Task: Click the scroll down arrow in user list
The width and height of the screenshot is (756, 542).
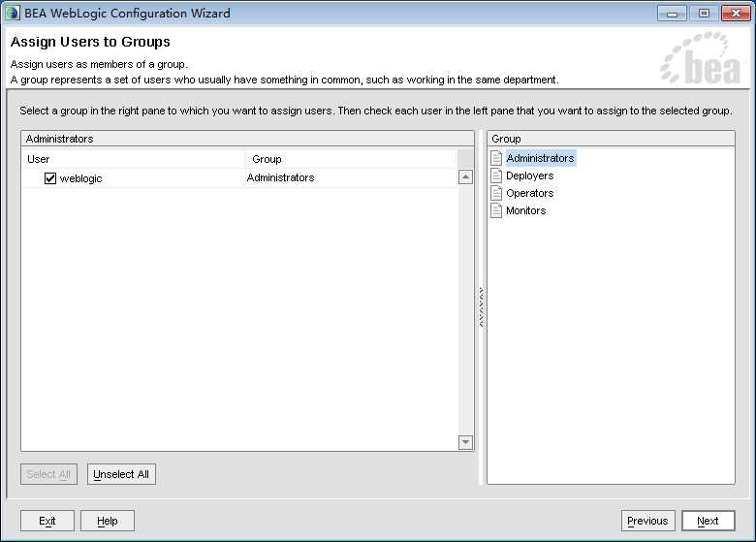Action: (x=465, y=442)
